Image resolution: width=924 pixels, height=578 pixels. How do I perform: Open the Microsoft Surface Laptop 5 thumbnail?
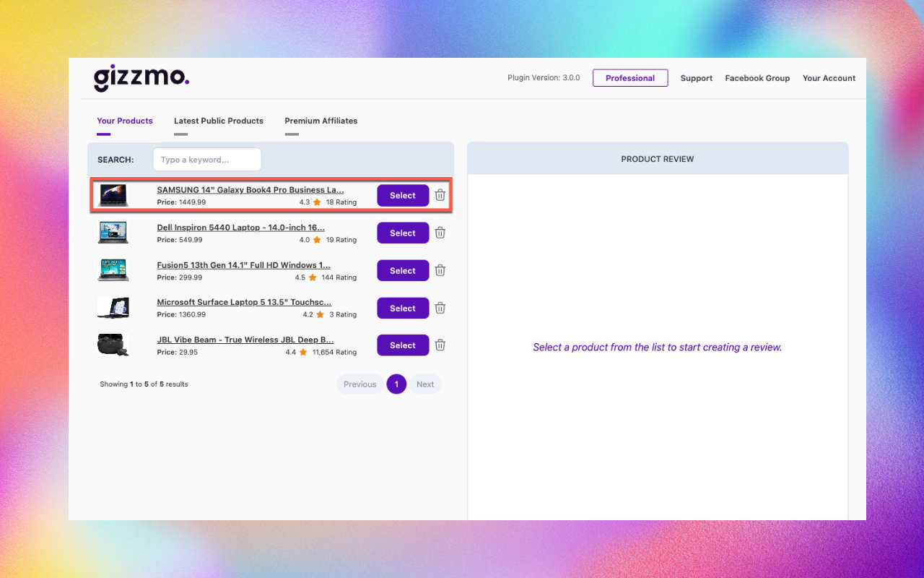click(x=113, y=308)
